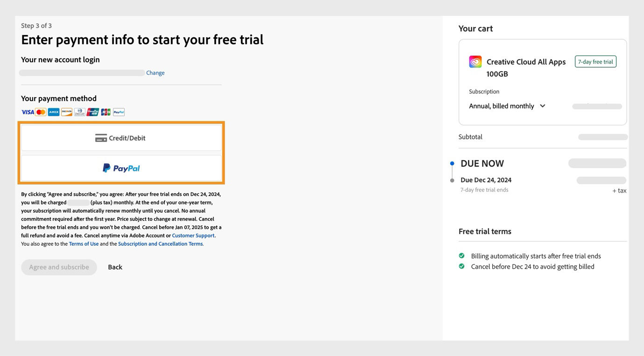Click the Change account login link
The image size is (644, 356).
click(x=156, y=73)
